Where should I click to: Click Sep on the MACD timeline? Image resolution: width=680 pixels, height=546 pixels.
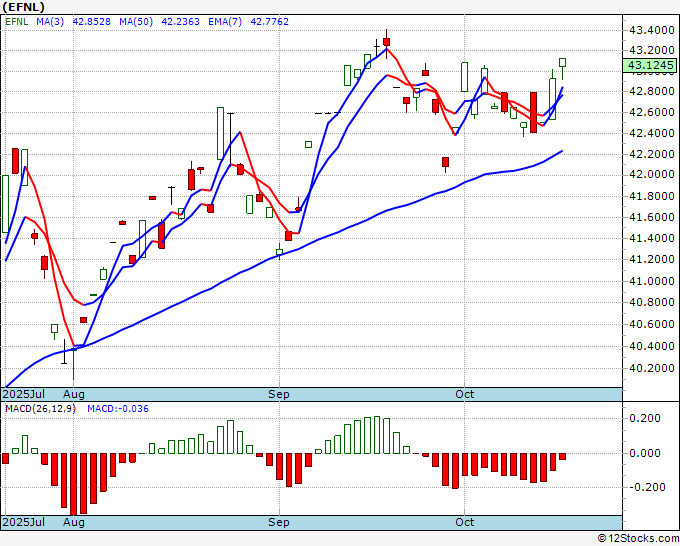(278, 522)
